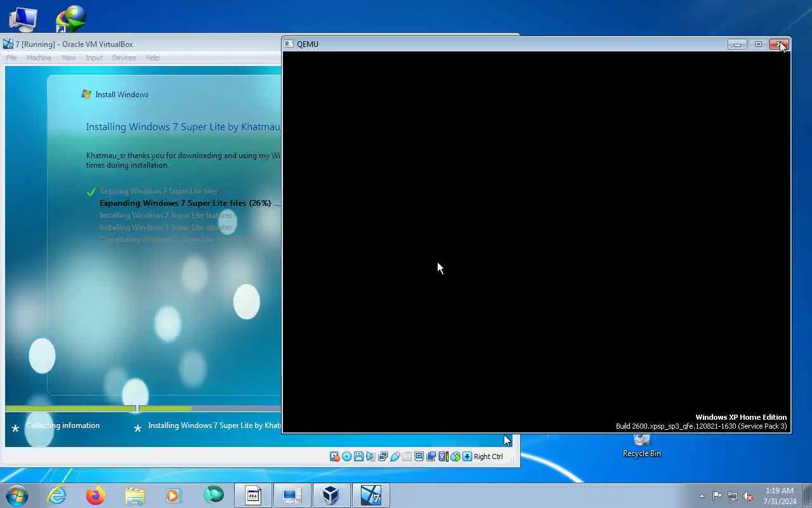Select the Recycle Bin desktop icon

[x=641, y=446]
